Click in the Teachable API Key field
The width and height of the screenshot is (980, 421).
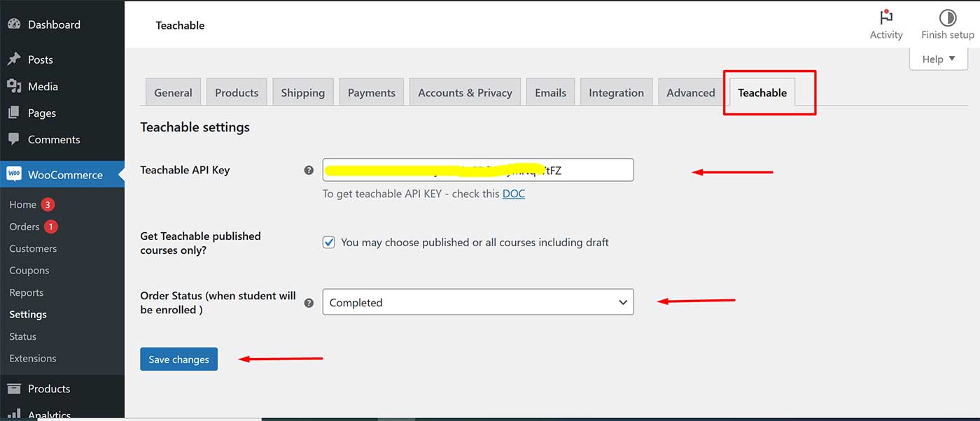[478, 170]
